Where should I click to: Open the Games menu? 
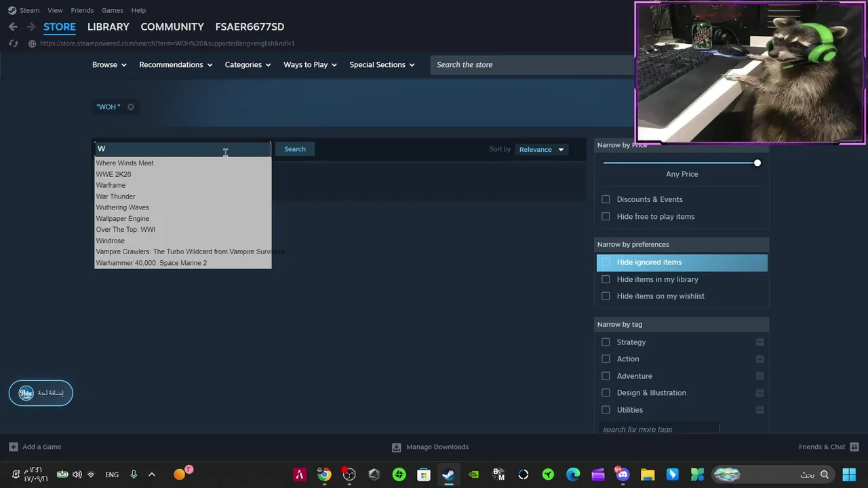pos(113,10)
